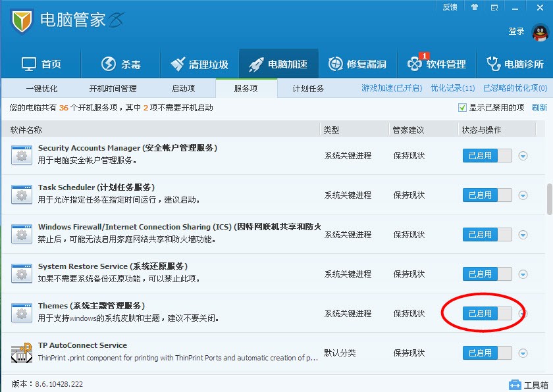This screenshot has height=392, width=553.
Task: Open 电脑诊所 PC clinic section
Action: point(515,64)
